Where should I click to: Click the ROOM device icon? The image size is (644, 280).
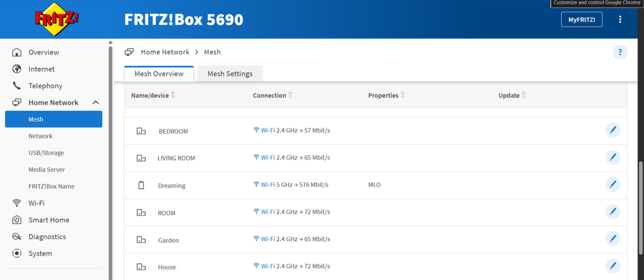click(x=141, y=213)
